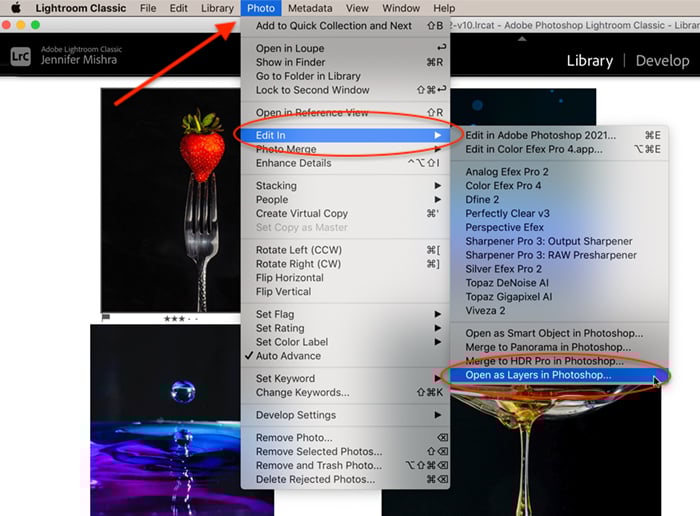Expand the Develop Settings submenu

(345, 415)
